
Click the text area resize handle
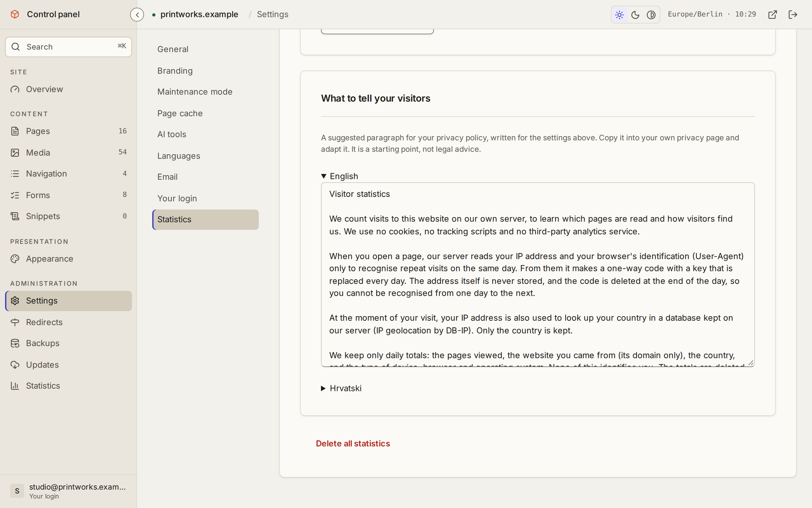point(751,363)
